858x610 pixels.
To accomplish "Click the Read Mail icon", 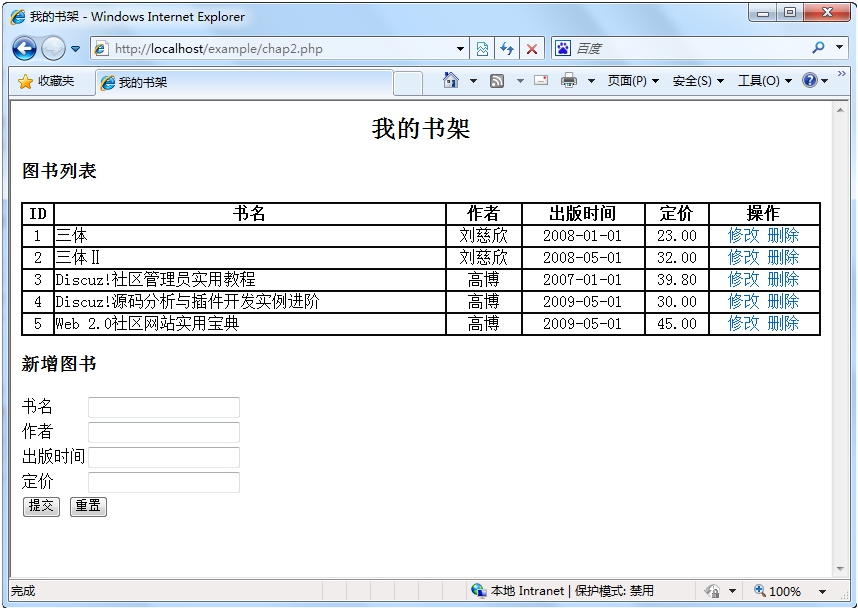I will [541, 81].
